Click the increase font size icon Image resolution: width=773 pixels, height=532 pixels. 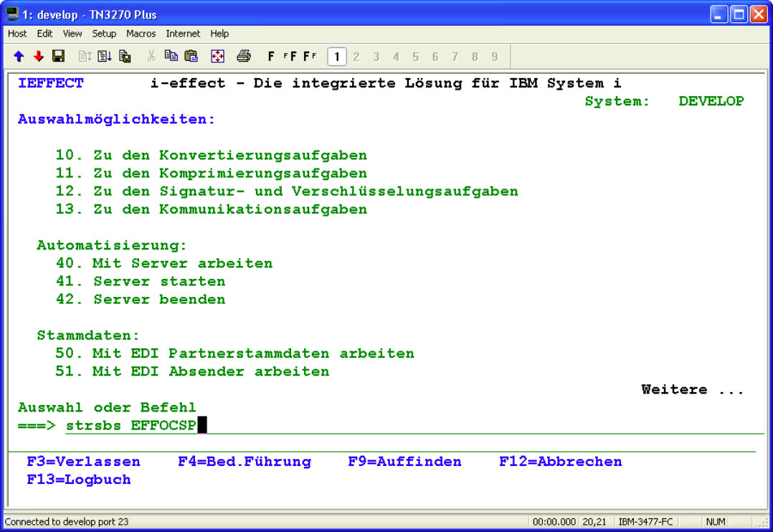[x=289, y=56]
